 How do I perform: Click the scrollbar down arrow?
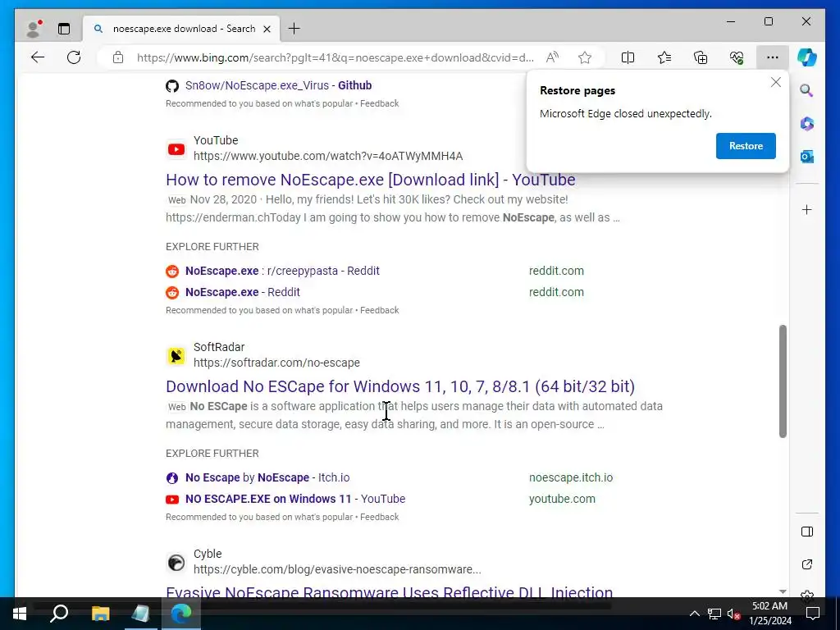tap(783, 591)
